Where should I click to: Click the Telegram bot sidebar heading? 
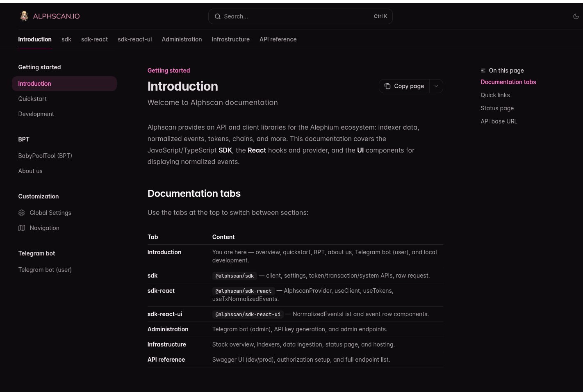click(36, 253)
